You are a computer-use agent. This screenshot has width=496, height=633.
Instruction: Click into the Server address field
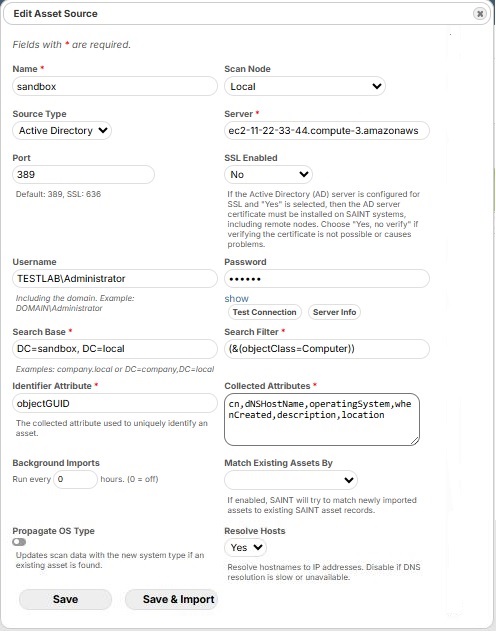coord(327,131)
